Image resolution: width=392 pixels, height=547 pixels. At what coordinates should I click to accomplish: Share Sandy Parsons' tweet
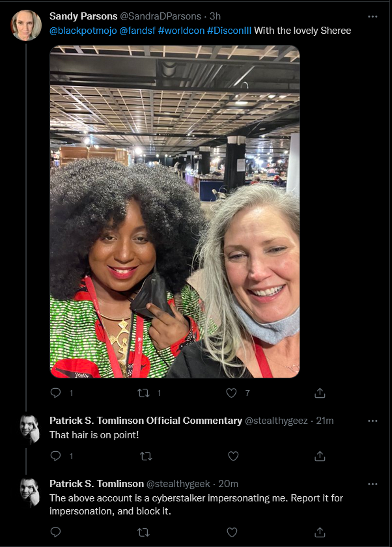(x=320, y=393)
